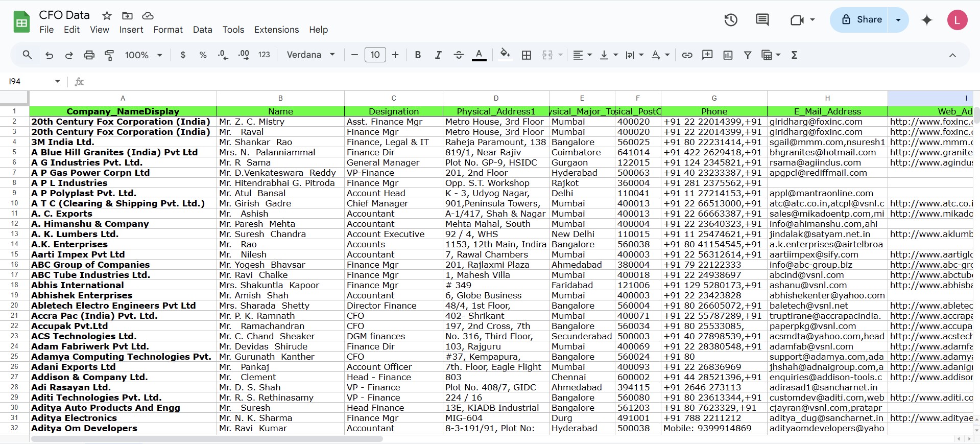Open the Data menu
Image resolution: width=980 pixels, height=444 pixels.
203,30
